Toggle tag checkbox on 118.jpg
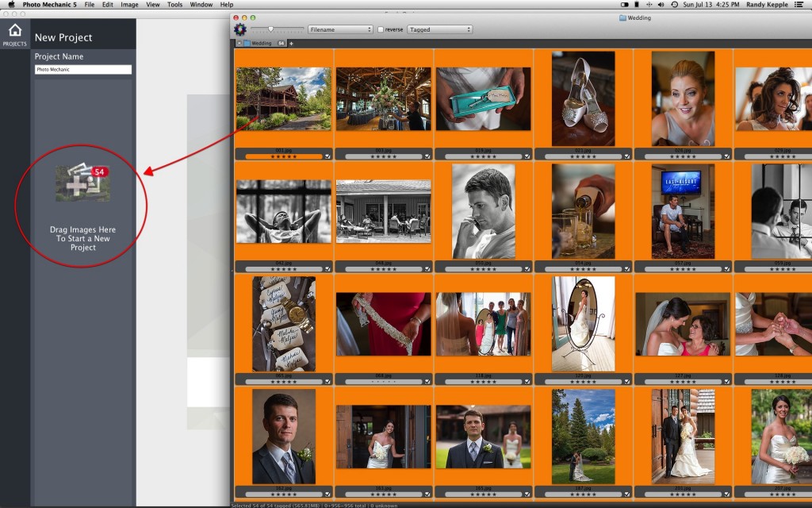Image resolution: width=812 pixels, height=508 pixels. pyautogui.click(x=527, y=382)
